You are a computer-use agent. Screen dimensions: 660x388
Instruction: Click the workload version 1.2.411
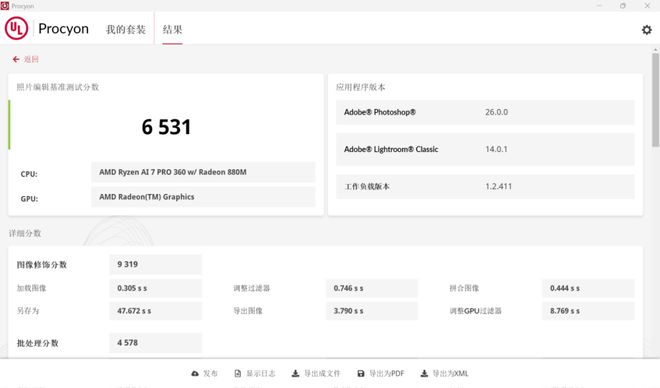click(x=498, y=186)
